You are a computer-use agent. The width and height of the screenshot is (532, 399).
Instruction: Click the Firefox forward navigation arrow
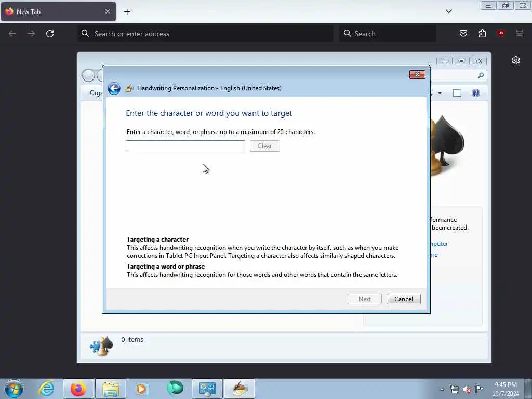(31, 34)
